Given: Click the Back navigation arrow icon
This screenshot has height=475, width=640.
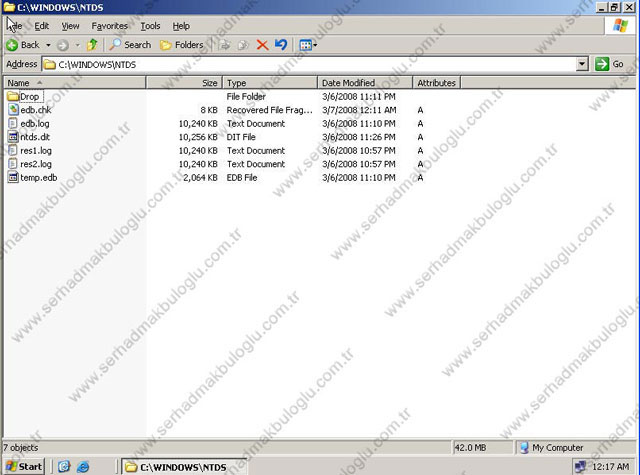Looking at the screenshot, I should point(12,45).
